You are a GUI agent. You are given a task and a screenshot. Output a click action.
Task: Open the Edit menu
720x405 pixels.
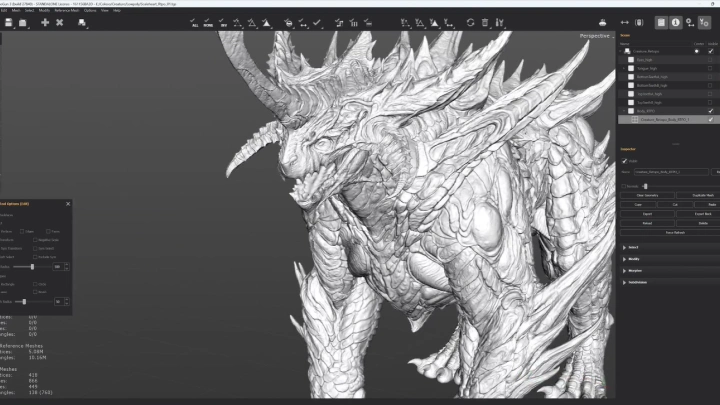[x=4, y=10]
